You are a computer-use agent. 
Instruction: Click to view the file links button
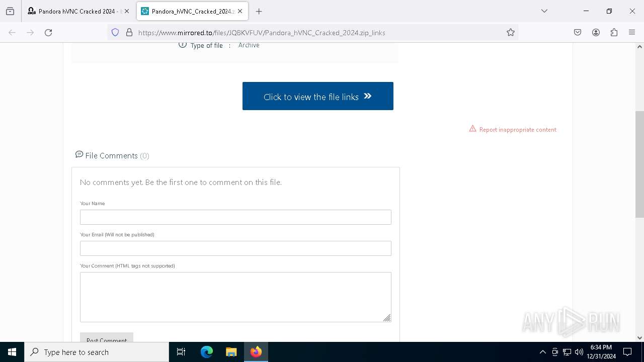(318, 96)
